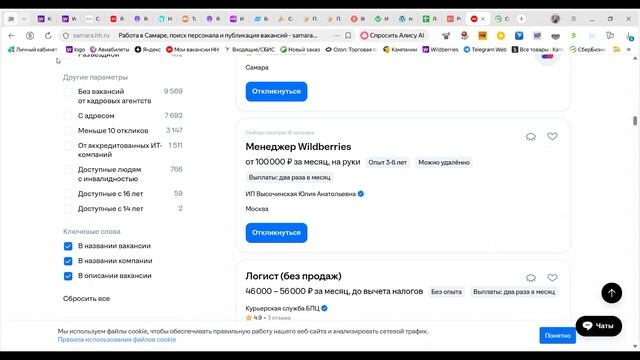
Task: Open chat bubble for Менеджер Wildberries vacancy
Action: click(531, 137)
